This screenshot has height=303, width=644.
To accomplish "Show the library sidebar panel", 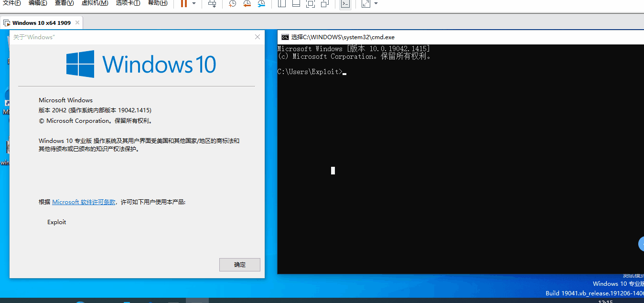I will [282, 4].
